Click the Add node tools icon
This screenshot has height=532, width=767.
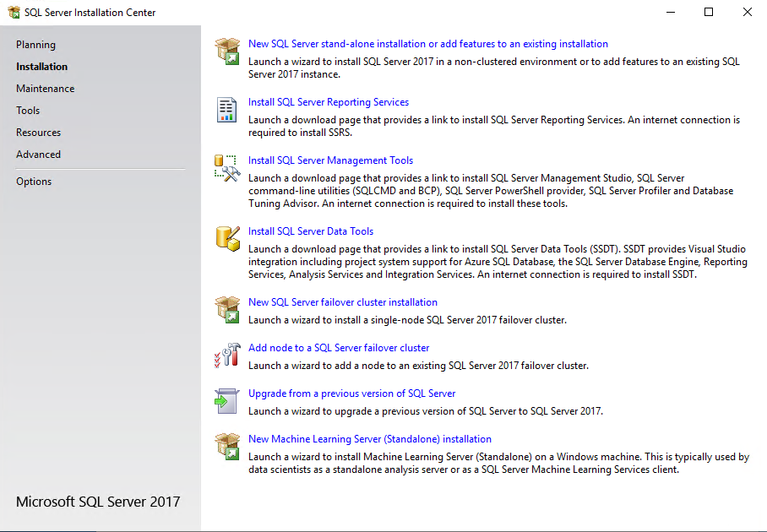[227, 356]
